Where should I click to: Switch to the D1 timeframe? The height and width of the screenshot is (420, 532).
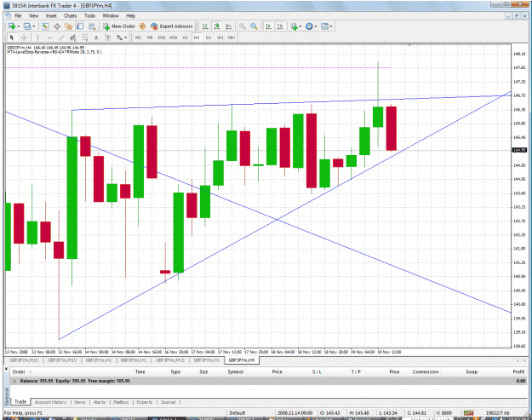[209, 37]
